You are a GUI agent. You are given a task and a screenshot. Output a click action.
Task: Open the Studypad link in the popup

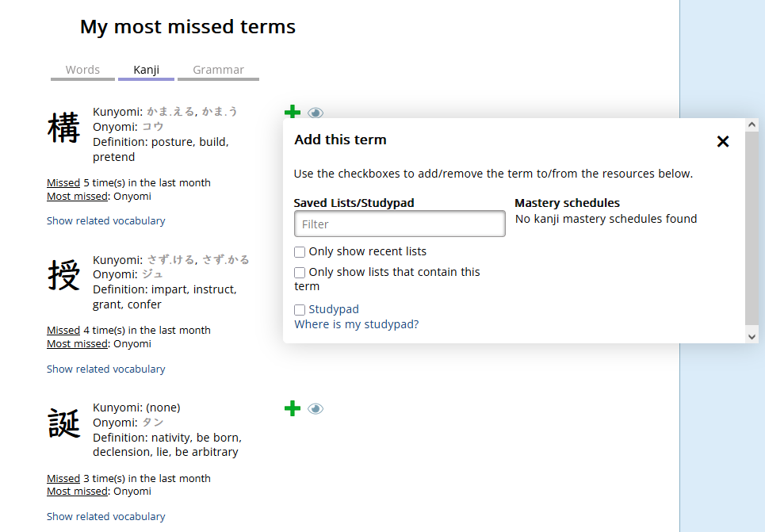click(334, 309)
